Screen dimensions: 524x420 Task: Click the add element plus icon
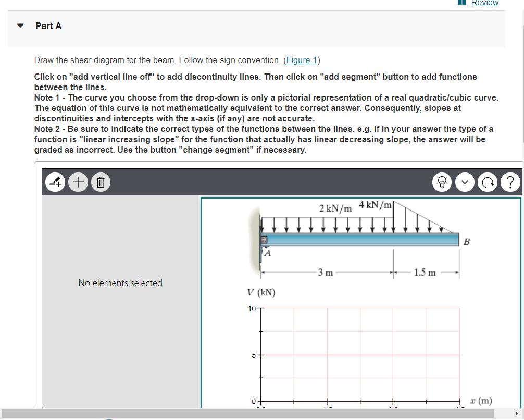(78, 182)
